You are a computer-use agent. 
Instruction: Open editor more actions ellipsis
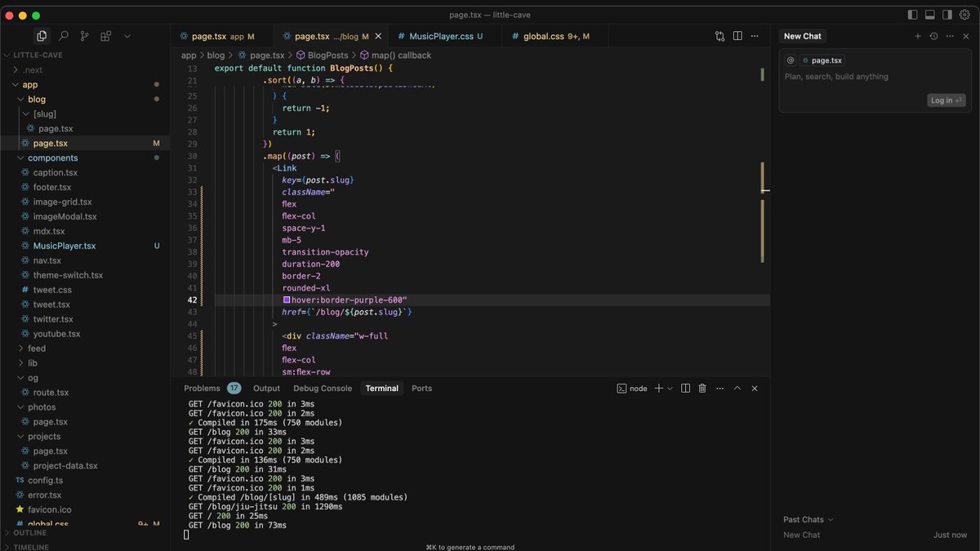click(x=755, y=36)
